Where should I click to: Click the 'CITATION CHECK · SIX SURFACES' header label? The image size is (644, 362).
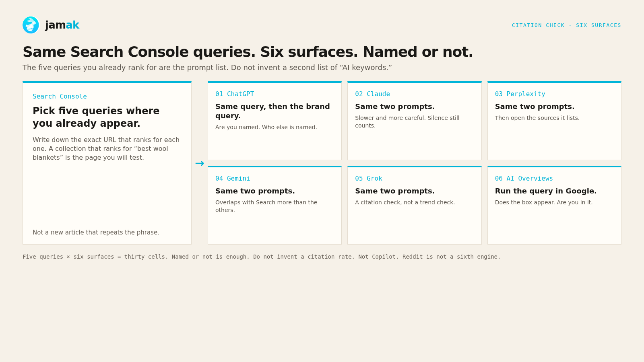[566, 25]
